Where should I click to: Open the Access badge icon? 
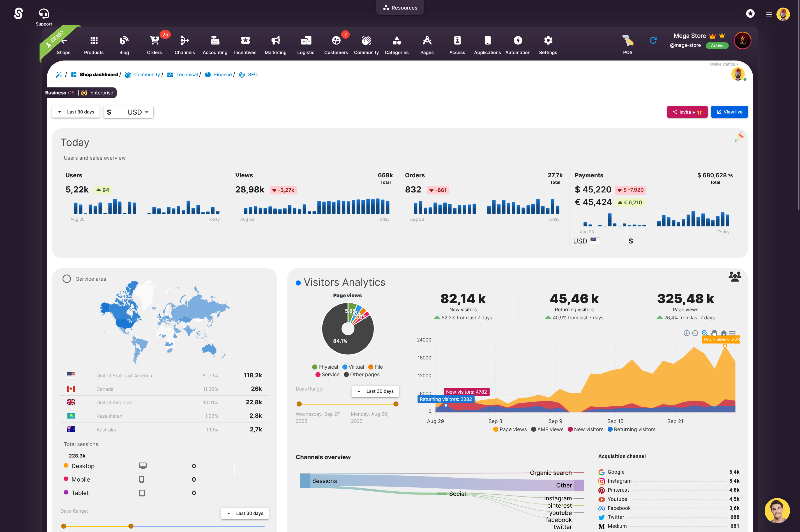point(457,40)
